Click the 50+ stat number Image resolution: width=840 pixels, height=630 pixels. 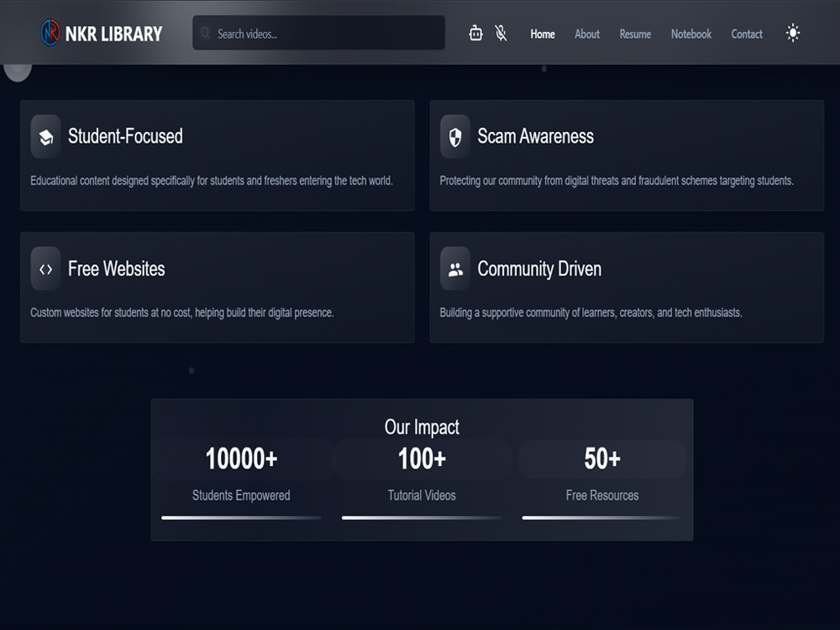[602, 459]
